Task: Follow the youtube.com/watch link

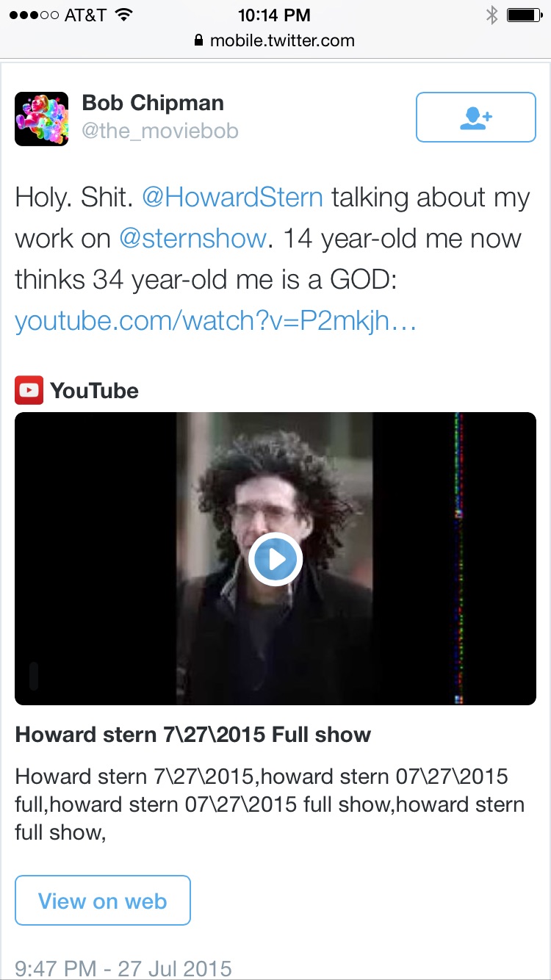Action: pos(216,321)
